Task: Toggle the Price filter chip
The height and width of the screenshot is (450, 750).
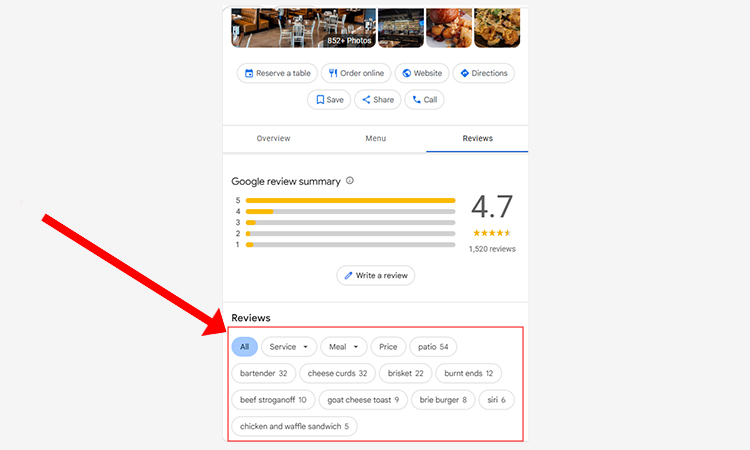Action: (388, 347)
